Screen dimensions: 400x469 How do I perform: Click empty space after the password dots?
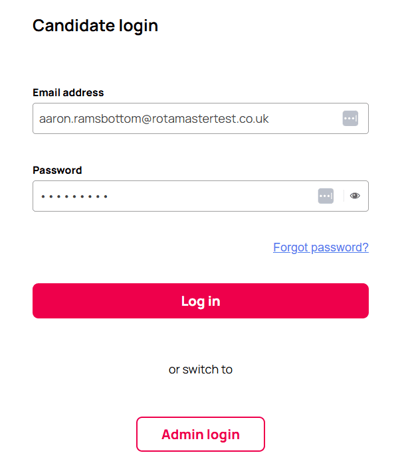pyautogui.click(x=212, y=196)
